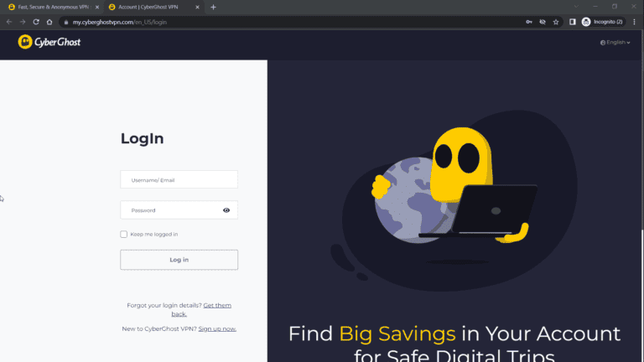
Task: Click the third-party cookies blocked eye icon
Action: pyautogui.click(x=543, y=22)
